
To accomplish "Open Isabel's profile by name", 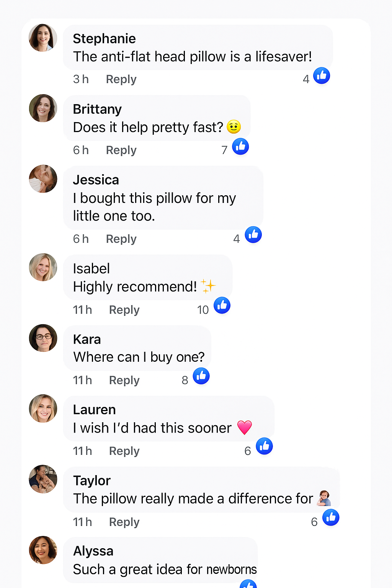I will click(91, 269).
